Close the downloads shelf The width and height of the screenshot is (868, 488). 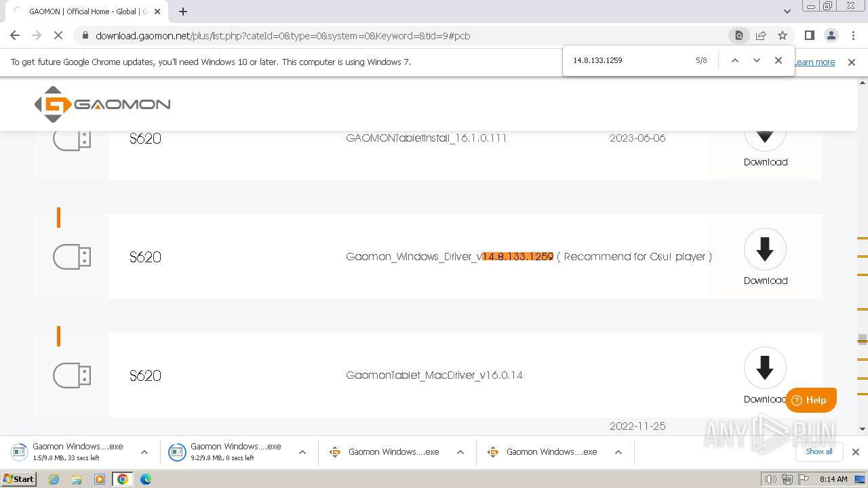pos(856,452)
